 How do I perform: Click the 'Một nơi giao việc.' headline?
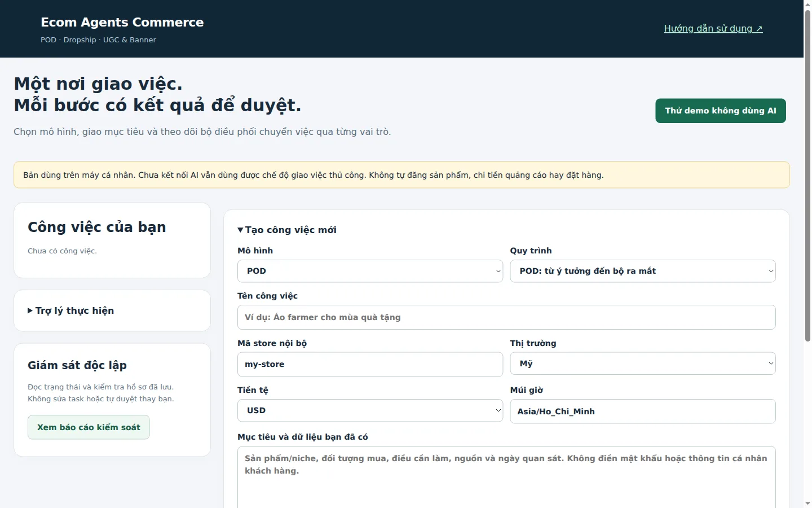(x=98, y=84)
